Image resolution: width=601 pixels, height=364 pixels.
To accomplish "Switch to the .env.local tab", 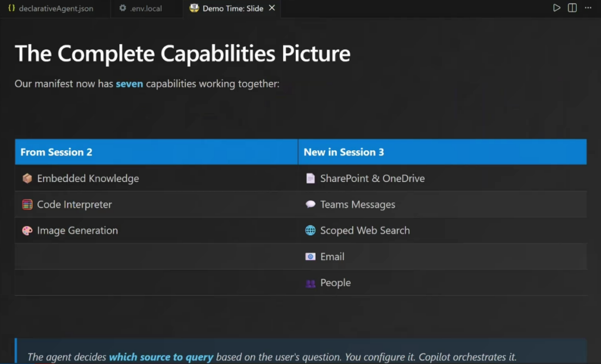I will click(146, 9).
